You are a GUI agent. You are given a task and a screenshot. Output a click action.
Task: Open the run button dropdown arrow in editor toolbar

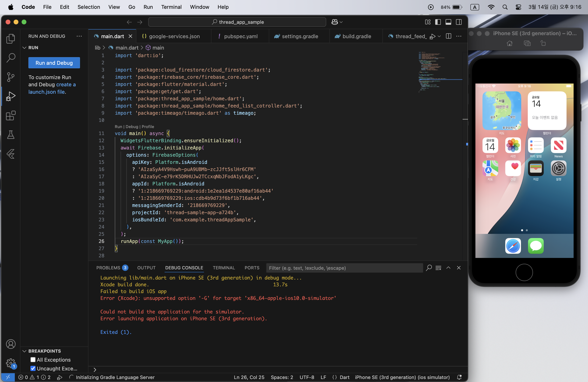439,36
